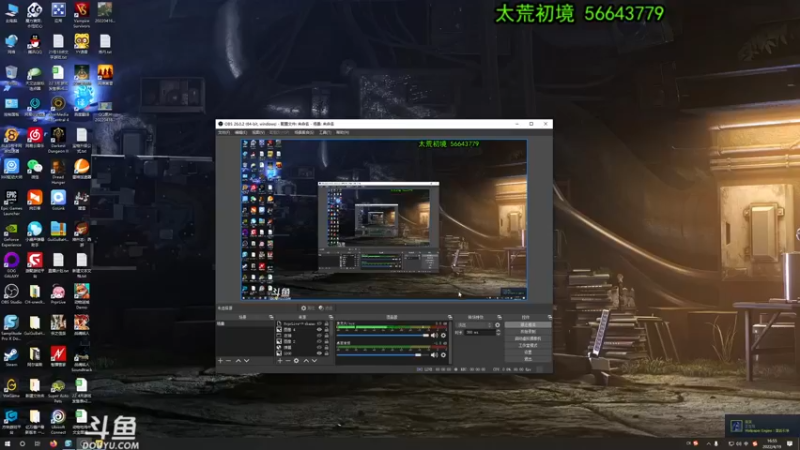Remove the selected scene using Scenes minus icon
The height and width of the screenshot is (450, 800).
[x=229, y=361]
